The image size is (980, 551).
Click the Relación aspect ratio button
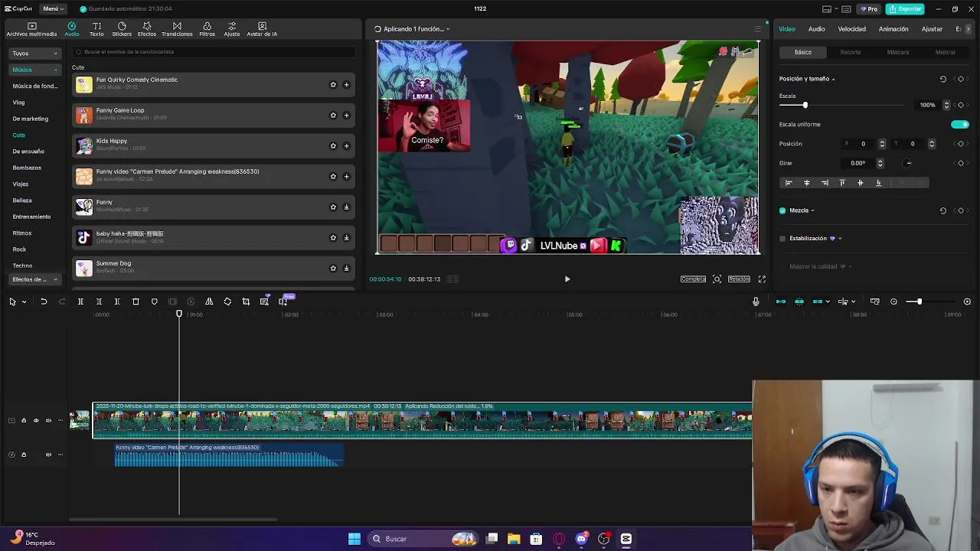click(739, 279)
